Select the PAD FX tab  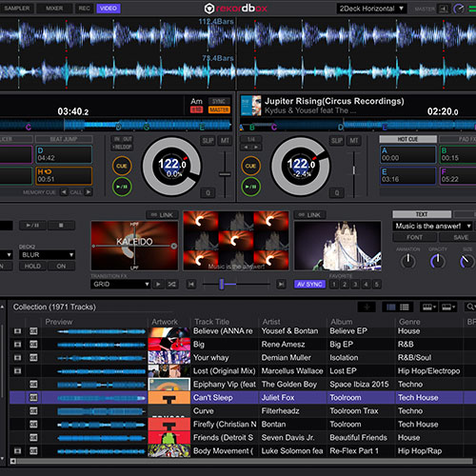click(x=458, y=139)
